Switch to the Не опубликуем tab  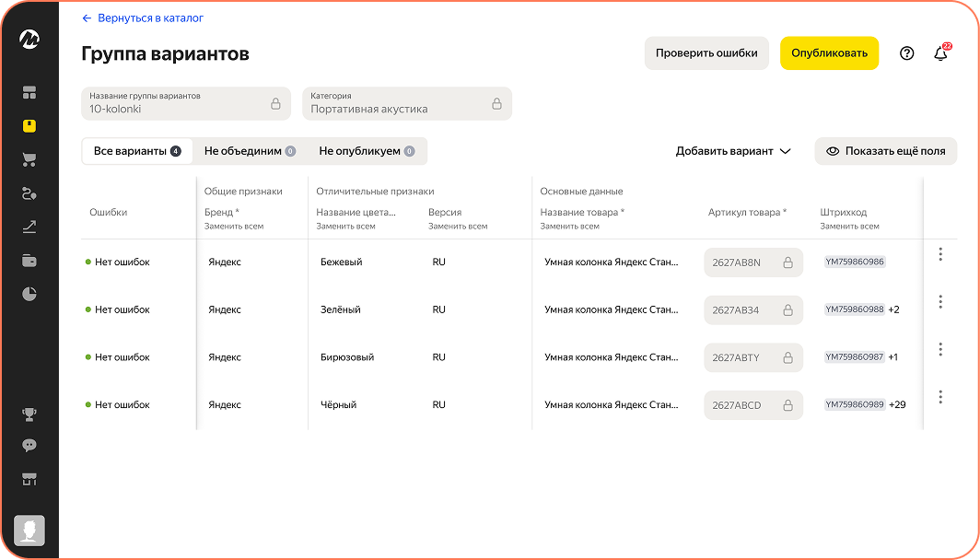pos(367,151)
